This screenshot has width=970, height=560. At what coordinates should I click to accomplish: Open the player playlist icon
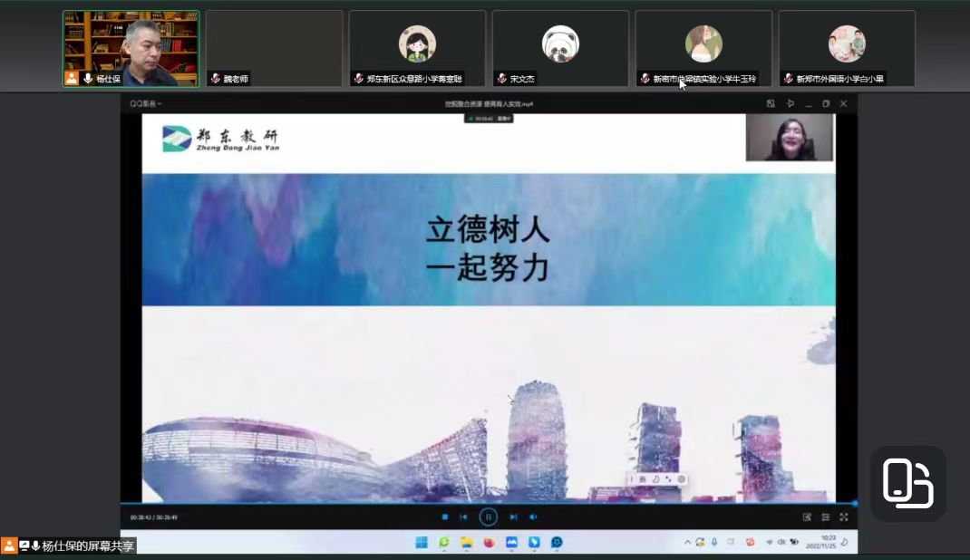click(x=825, y=517)
